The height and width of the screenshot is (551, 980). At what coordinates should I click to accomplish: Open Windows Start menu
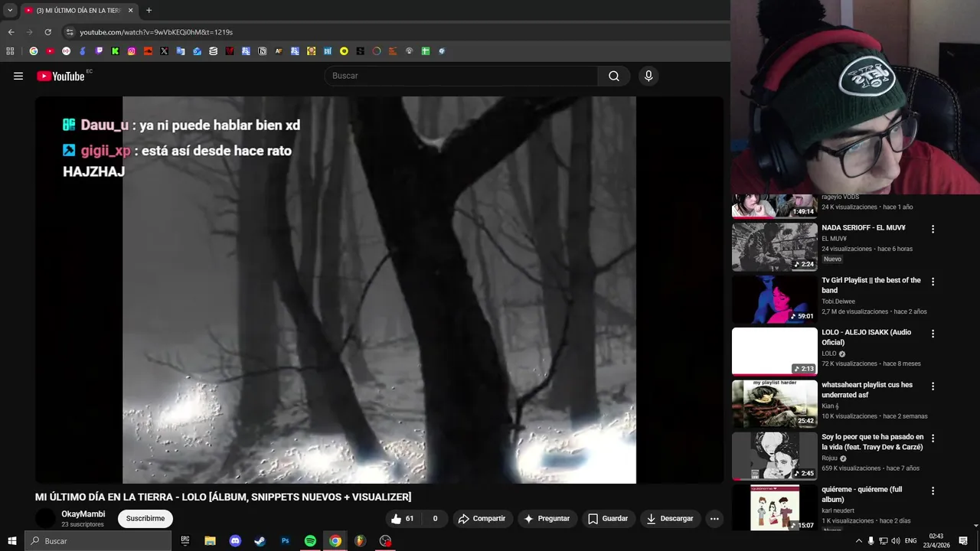(11, 541)
